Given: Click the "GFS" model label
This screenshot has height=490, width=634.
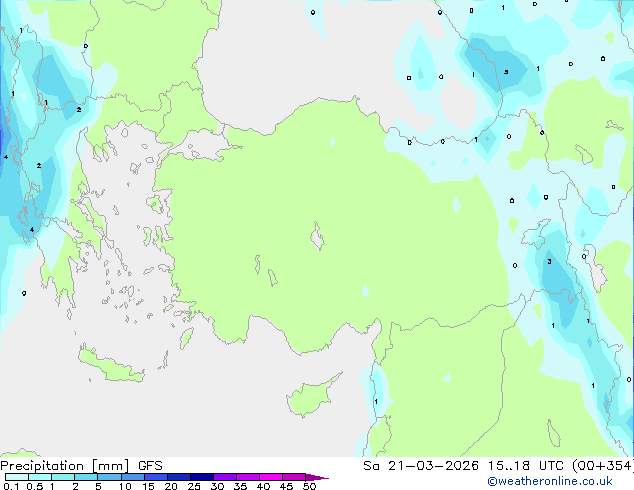Looking at the screenshot, I should pos(150,466).
